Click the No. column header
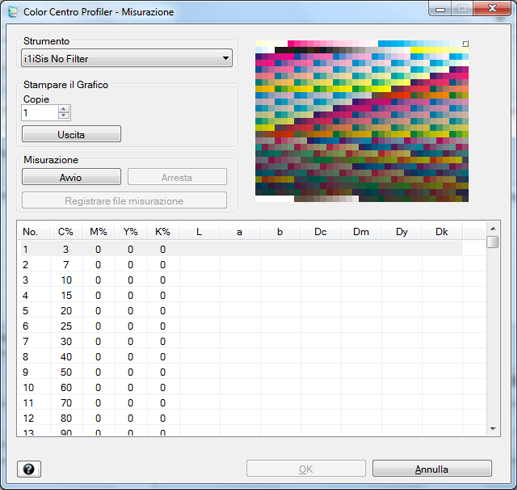Image resolution: width=517 pixels, height=490 pixels. click(x=33, y=232)
